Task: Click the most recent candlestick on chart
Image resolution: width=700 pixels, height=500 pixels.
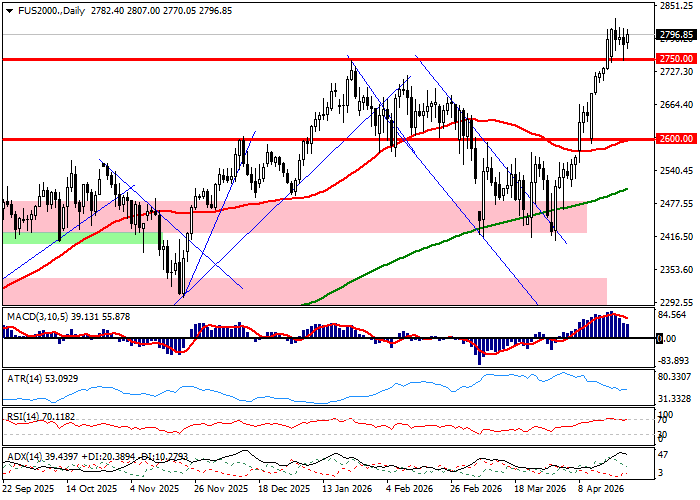Action: [x=627, y=39]
